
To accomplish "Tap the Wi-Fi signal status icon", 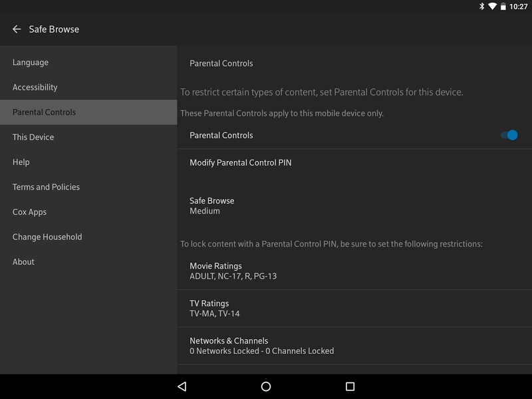I will (492, 7).
